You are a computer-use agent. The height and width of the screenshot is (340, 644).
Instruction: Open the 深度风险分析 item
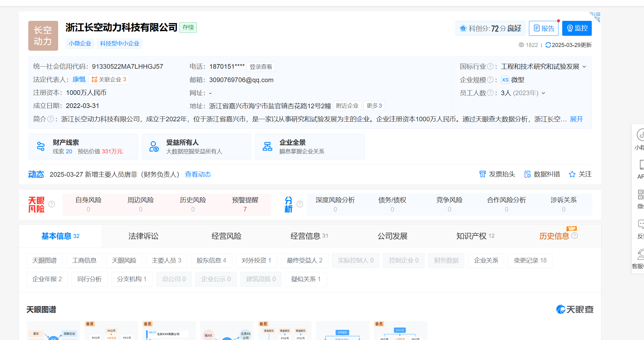[x=335, y=204]
